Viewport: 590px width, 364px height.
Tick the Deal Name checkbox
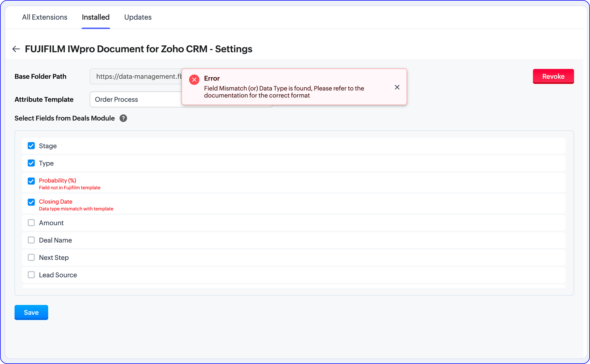[x=31, y=240]
